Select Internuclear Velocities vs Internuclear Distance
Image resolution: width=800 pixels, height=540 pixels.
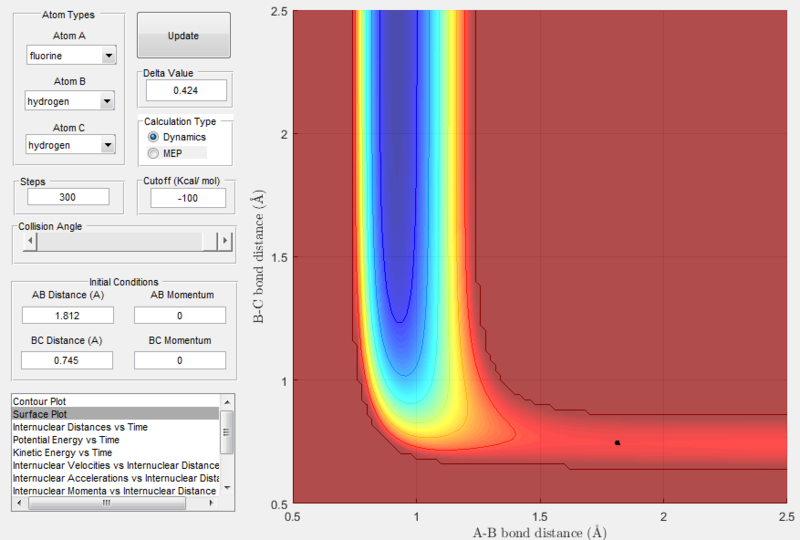(x=116, y=465)
